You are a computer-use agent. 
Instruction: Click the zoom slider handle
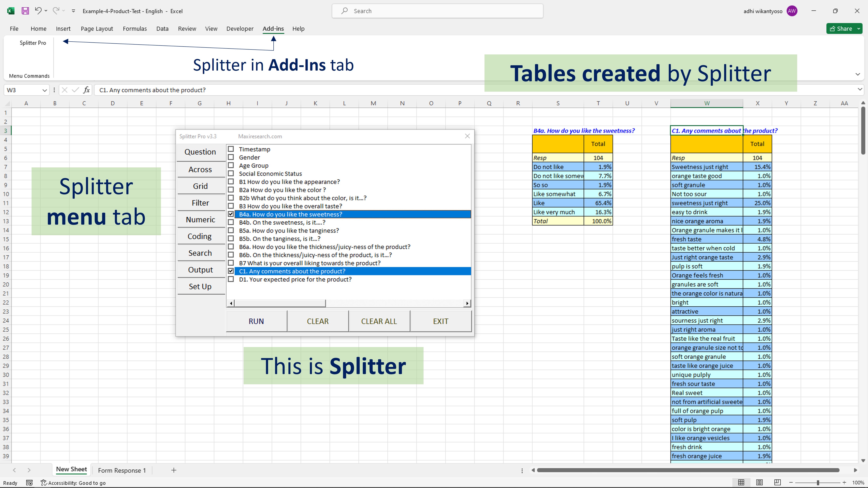tap(818, 483)
